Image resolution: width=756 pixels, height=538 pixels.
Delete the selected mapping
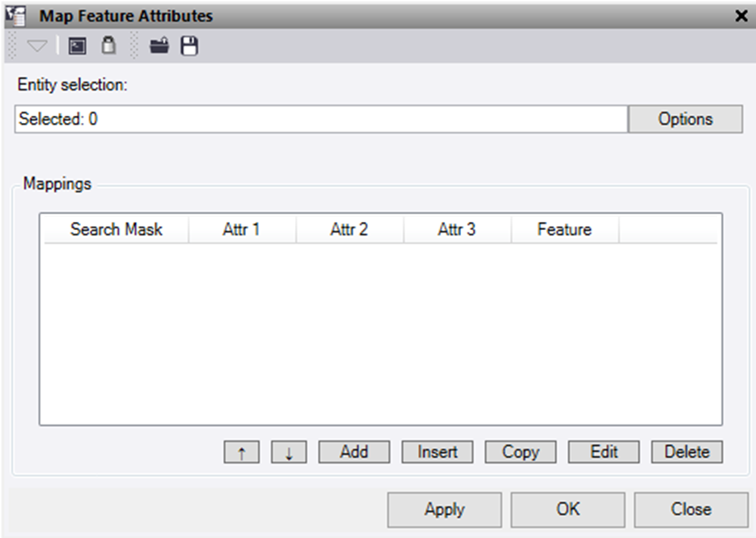pos(687,452)
